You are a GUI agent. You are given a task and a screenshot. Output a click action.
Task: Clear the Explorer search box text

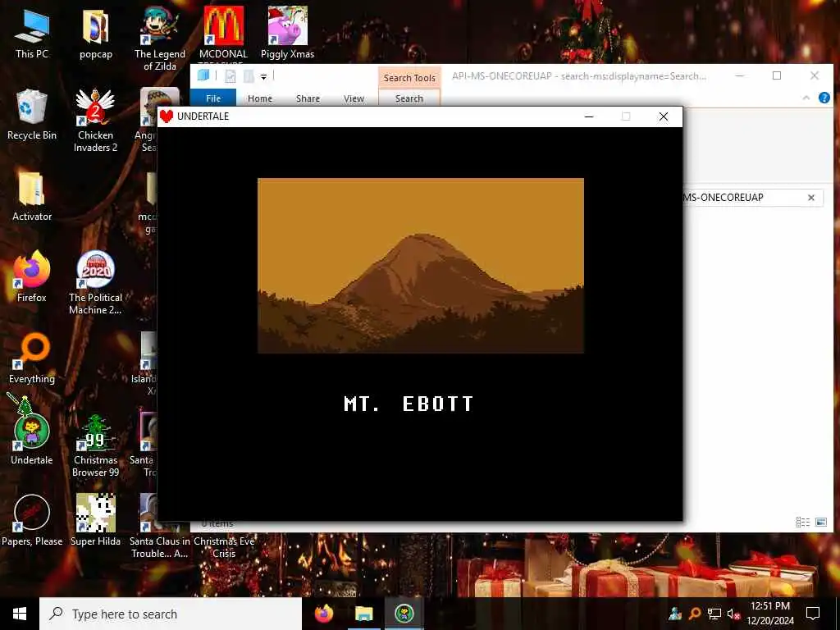click(811, 198)
